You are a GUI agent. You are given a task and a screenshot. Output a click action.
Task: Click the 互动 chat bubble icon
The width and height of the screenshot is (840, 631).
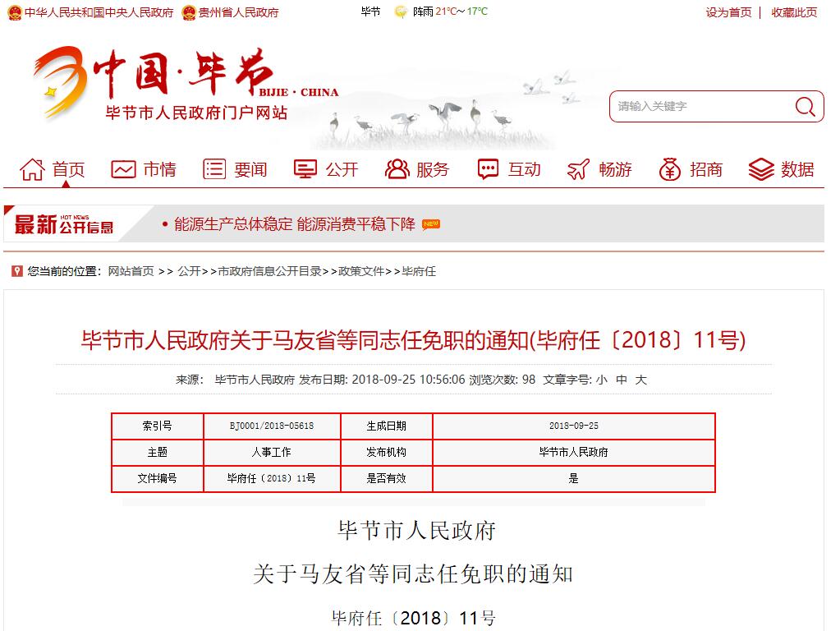tap(488, 170)
